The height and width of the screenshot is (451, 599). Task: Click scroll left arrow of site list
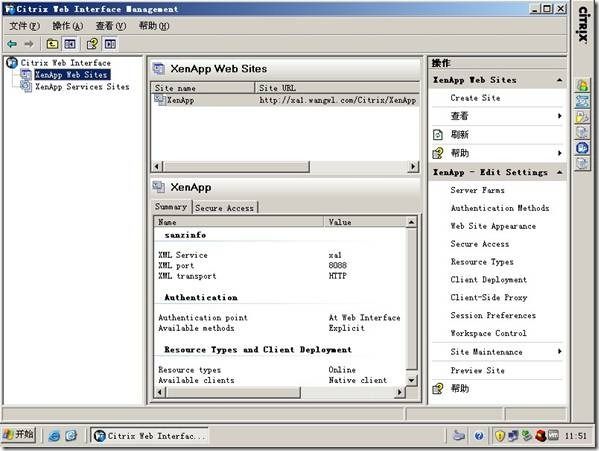coord(157,166)
